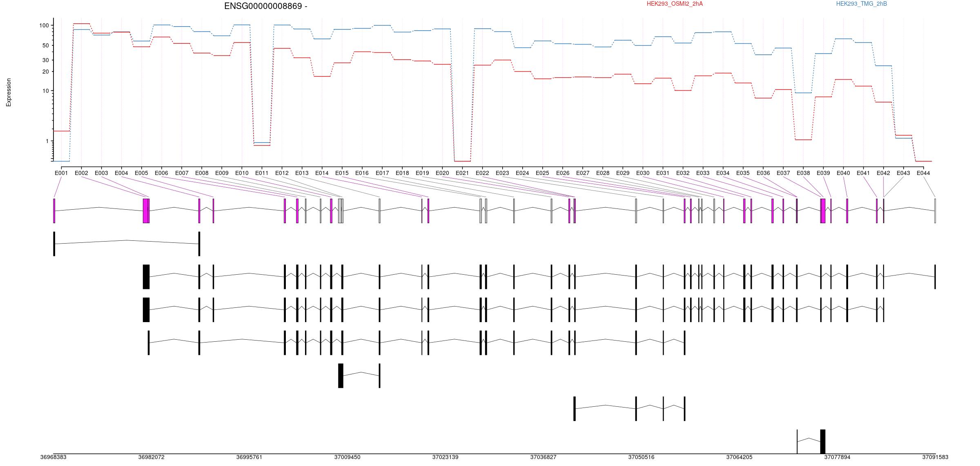
Task: Click genomic coordinate 37036827
Action: click(x=543, y=457)
